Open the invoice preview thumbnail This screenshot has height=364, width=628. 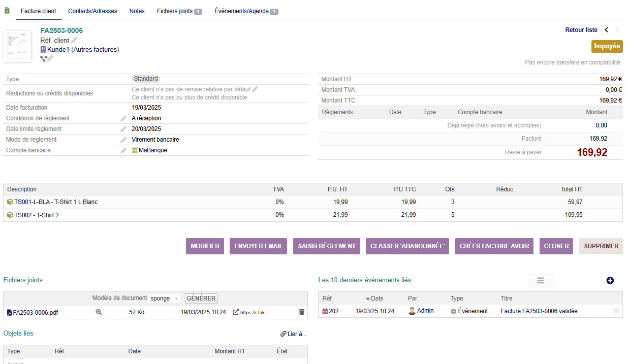point(17,47)
